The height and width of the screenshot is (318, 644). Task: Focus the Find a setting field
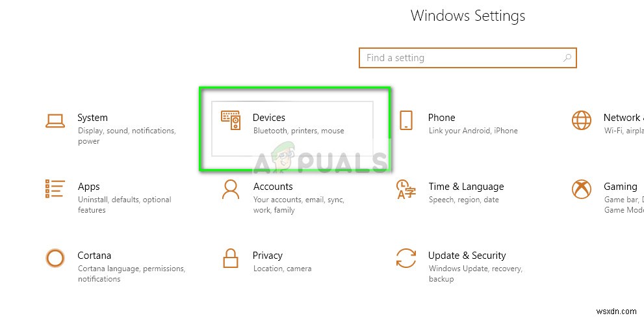(468, 58)
